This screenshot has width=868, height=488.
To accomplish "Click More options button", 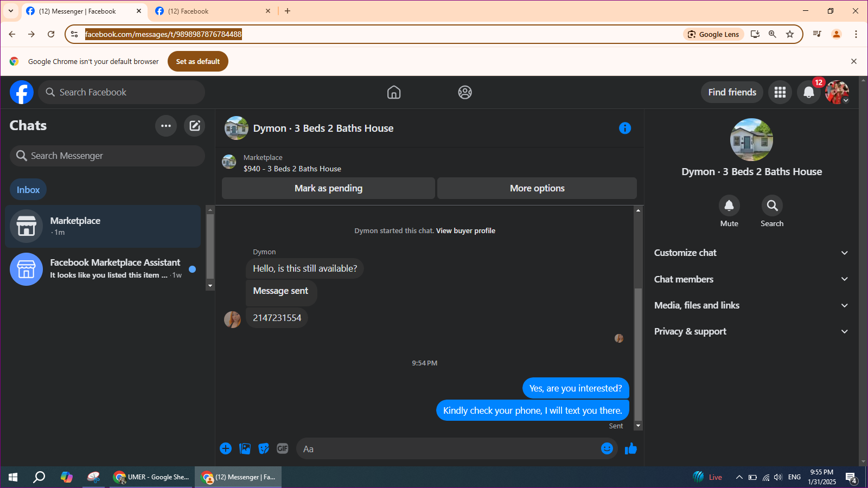I will (x=537, y=188).
